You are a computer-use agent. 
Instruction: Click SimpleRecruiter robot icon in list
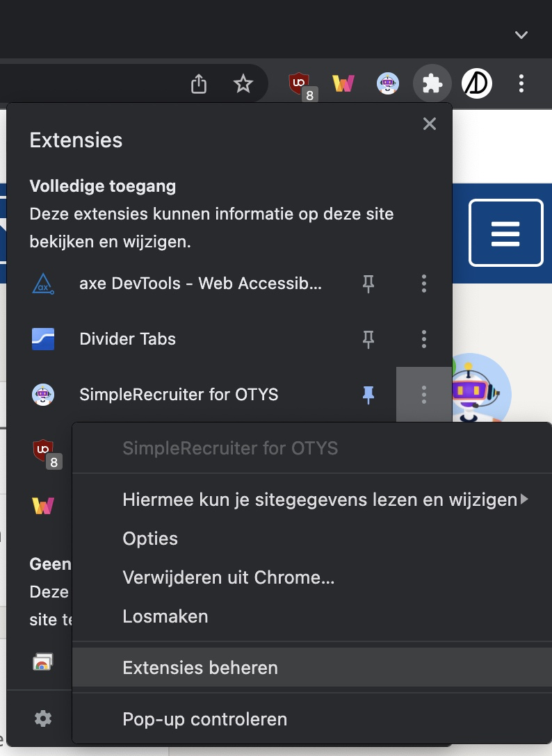[x=43, y=395]
